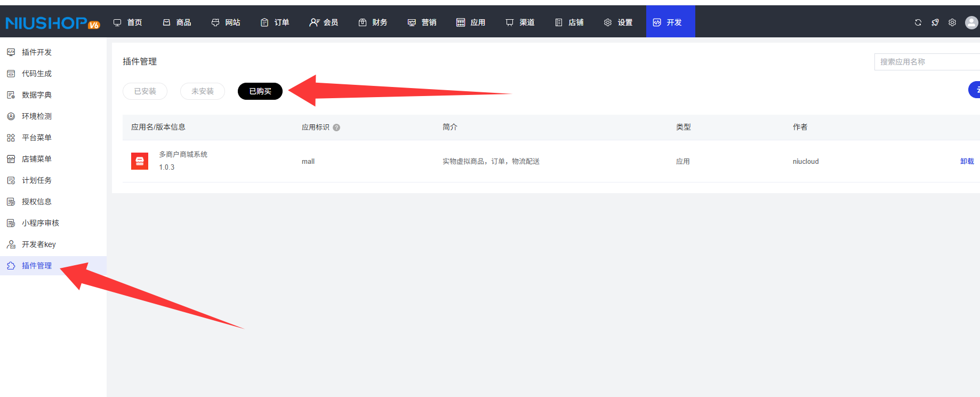Viewport: 980px width, 397px height.
Task: Choose the 平台菜单 sidebar icon
Action: tap(11, 138)
